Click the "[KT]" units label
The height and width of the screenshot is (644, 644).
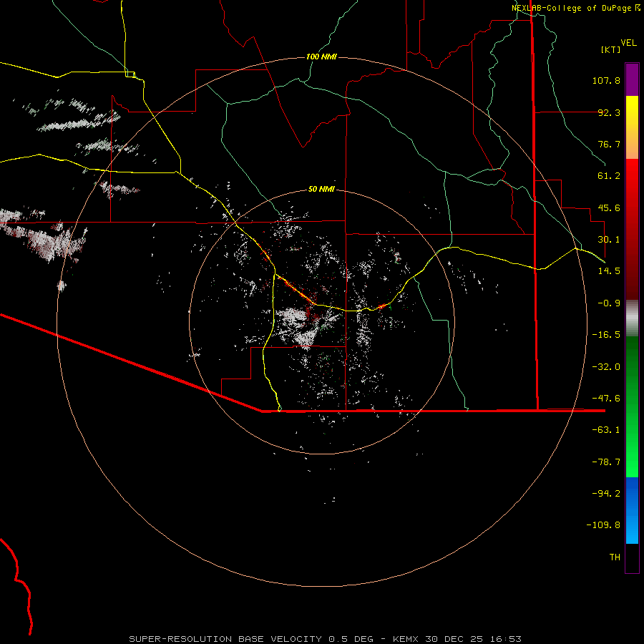[611, 49]
